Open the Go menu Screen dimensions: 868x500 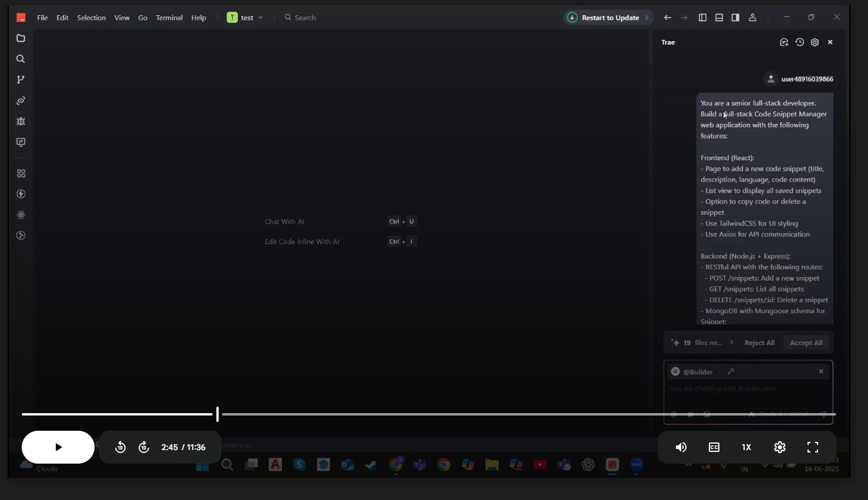143,18
